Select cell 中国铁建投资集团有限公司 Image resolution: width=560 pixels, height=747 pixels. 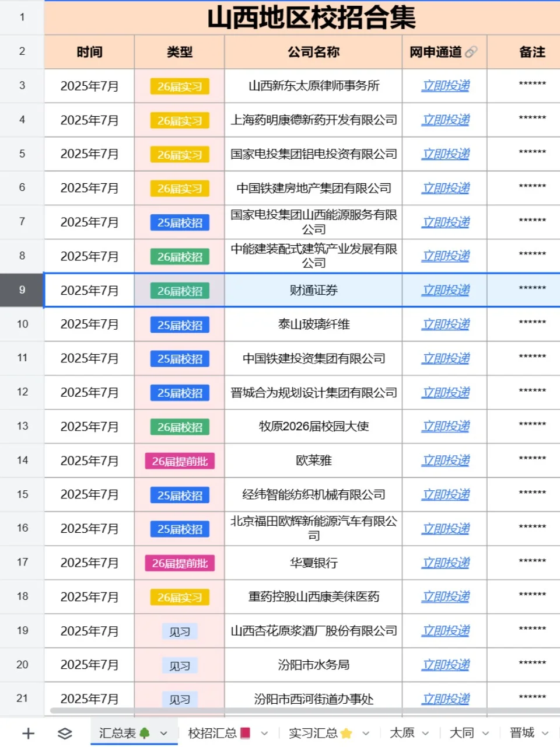[313, 358]
